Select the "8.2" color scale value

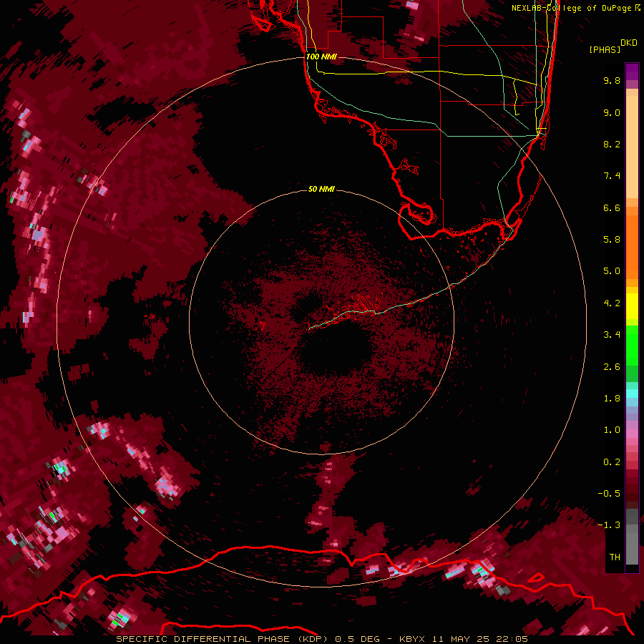click(x=612, y=144)
